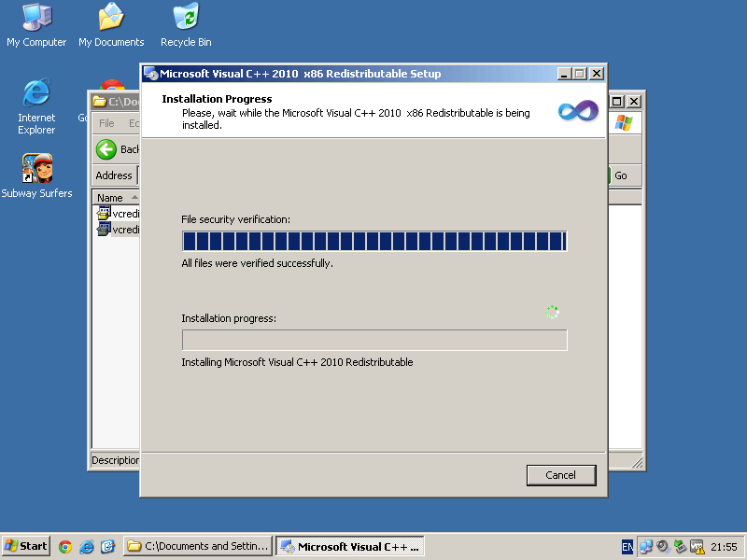Click the Go button in Explorer window
This screenshot has height=560, width=747.
620,175
